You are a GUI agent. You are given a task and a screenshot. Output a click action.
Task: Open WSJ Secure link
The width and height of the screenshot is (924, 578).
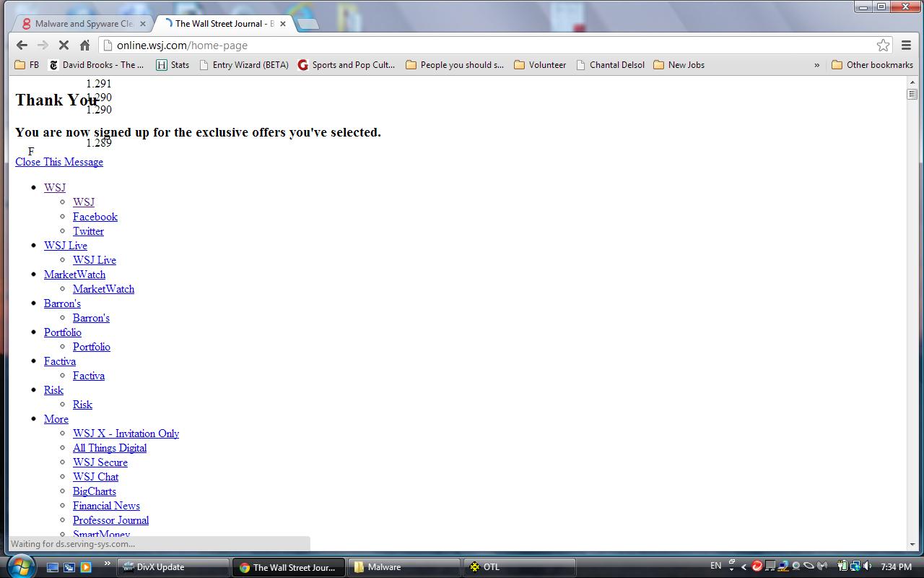[x=100, y=462]
